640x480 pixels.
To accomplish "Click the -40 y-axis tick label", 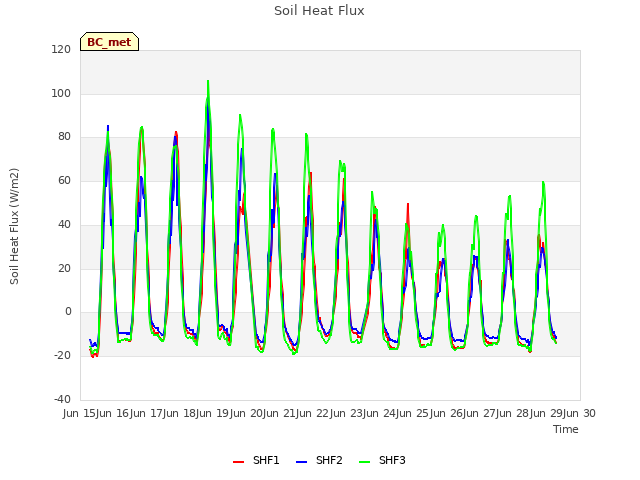I will (62, 399).
